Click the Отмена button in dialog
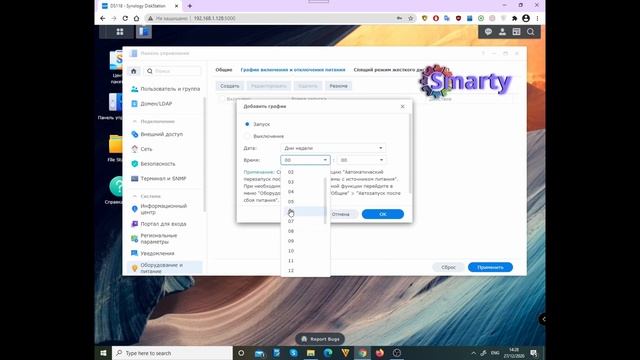Screen dimensions: 640x360 coord(340,214)
